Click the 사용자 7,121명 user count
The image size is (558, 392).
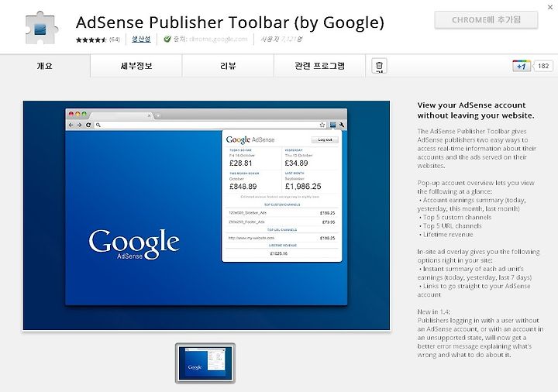click(x=281, y=40)
